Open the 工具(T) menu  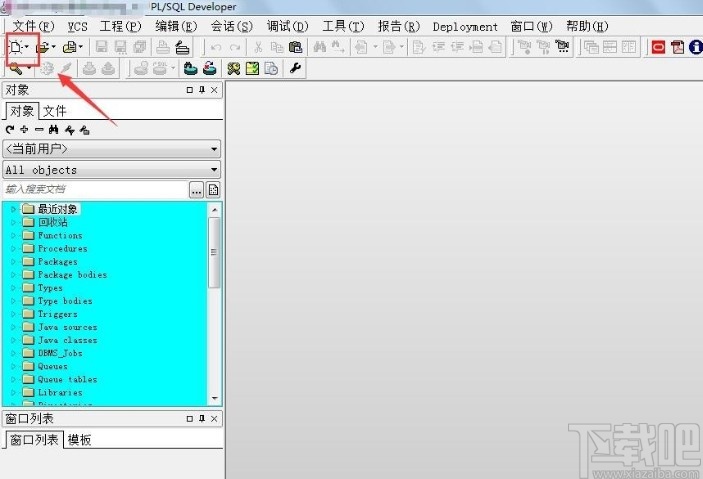pyautogui.click(x=343, y=26)
